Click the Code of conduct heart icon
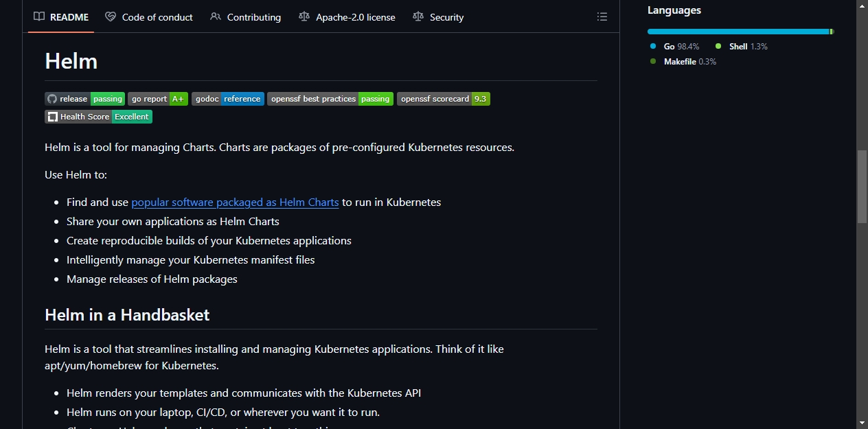Viewport: 868px width, 429px height. (x=111, y=16)
